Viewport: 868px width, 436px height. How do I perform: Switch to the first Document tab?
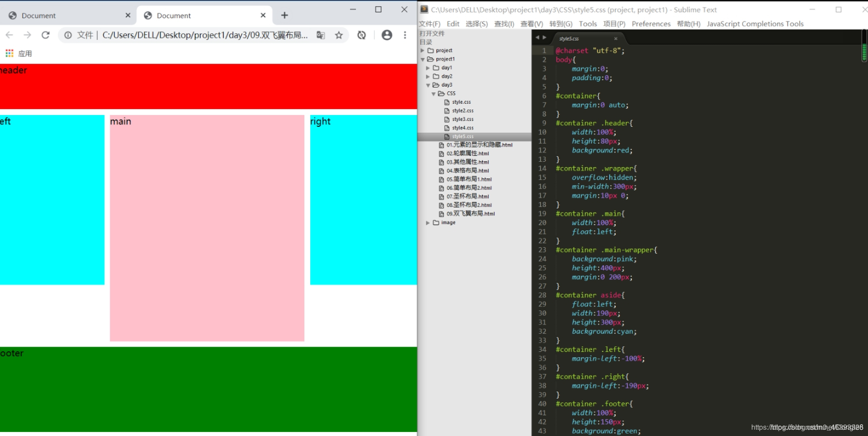pos(68,15)
